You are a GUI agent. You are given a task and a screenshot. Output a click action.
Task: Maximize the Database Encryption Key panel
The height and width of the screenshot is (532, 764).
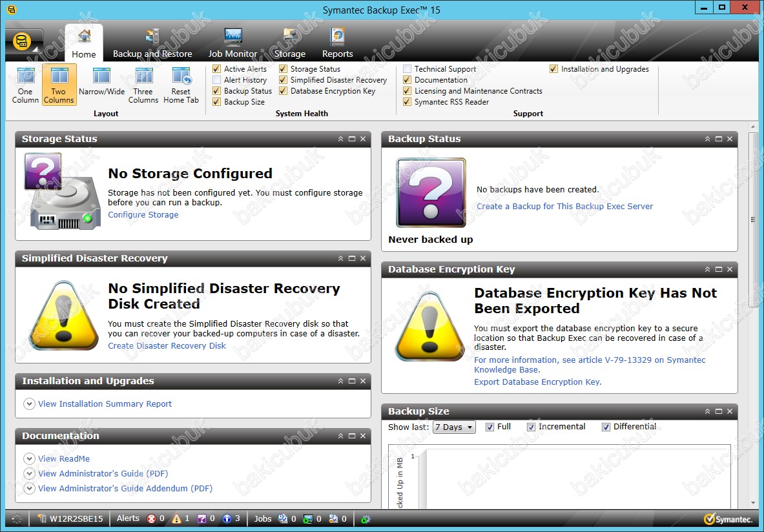click(x=719, y=269)
